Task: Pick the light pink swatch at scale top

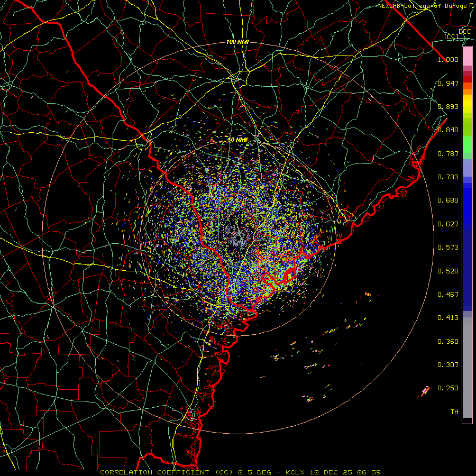Action: coord(467,57)
